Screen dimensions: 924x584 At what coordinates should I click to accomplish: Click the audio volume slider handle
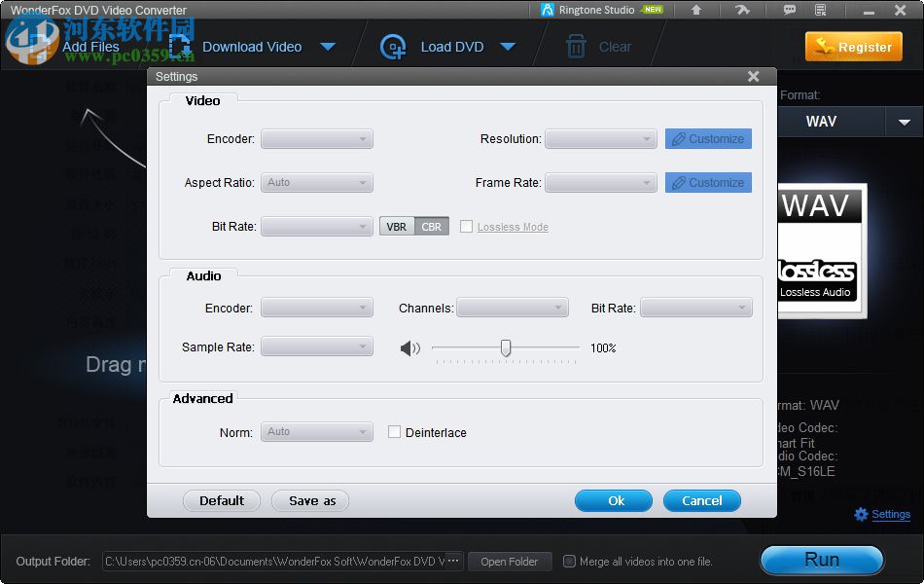(x=505, y=347)
